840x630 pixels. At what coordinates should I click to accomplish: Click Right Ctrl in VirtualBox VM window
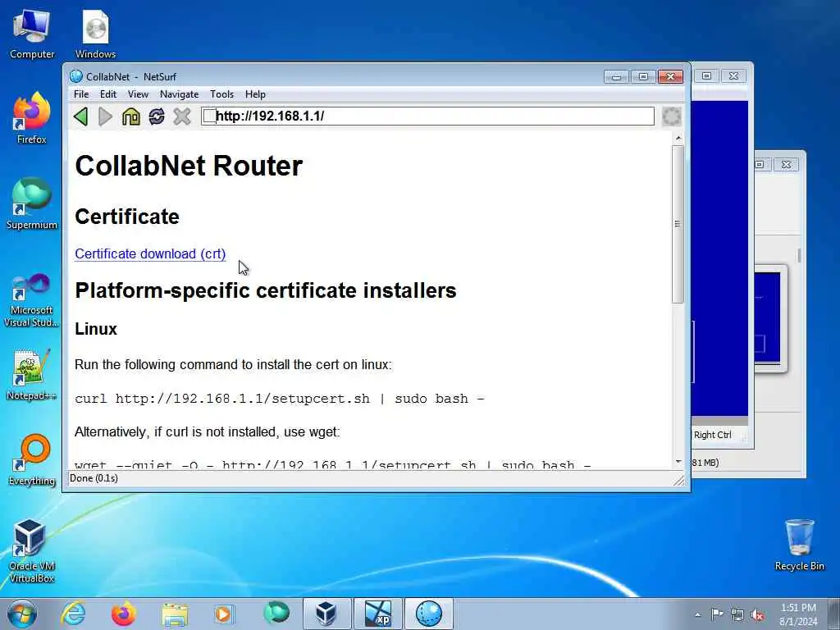click(x=713, y=435)
